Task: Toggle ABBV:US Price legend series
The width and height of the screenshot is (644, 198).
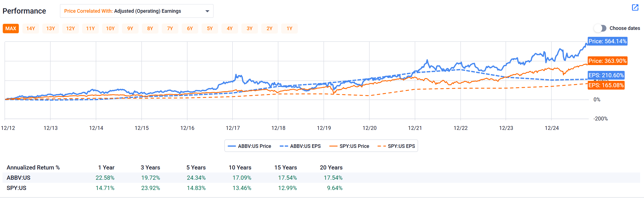Action: tap(249, 146)
